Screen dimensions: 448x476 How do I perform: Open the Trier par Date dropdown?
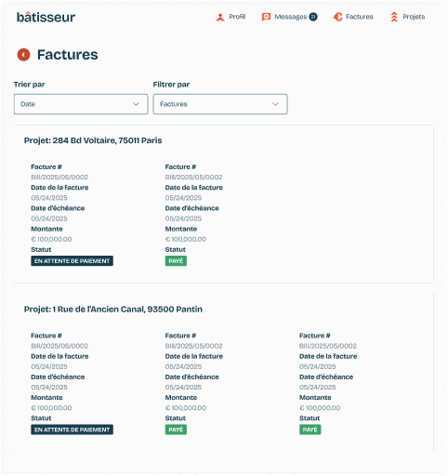coord(81,104)
